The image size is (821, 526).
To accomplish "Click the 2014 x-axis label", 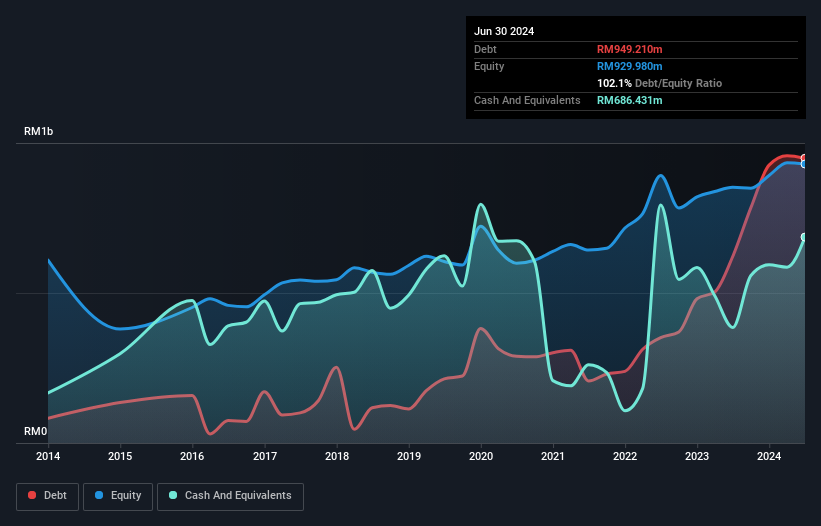I will [x=48, y=456].
